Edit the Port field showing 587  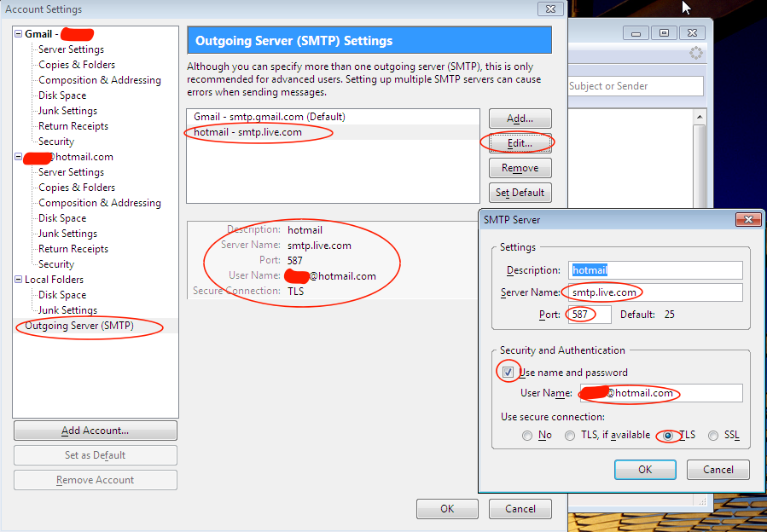pyautogui.click(x=590, y=315)
